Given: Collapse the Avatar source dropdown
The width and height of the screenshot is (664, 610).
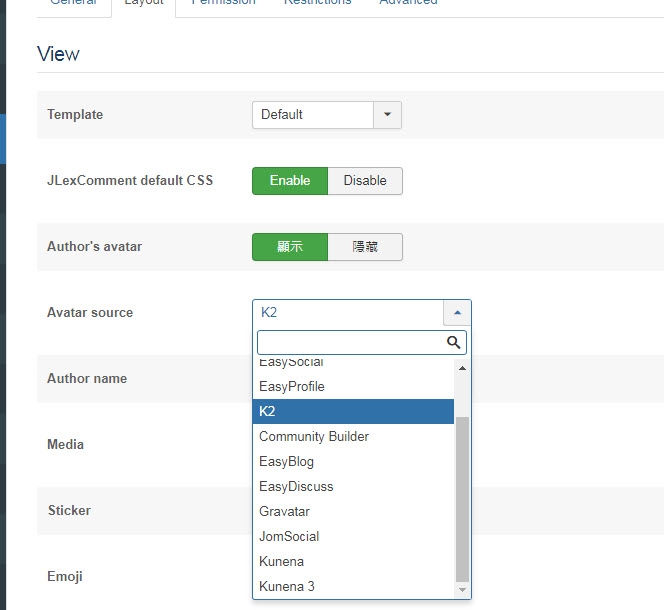Looking at the screenshot, I should [457, 313].
